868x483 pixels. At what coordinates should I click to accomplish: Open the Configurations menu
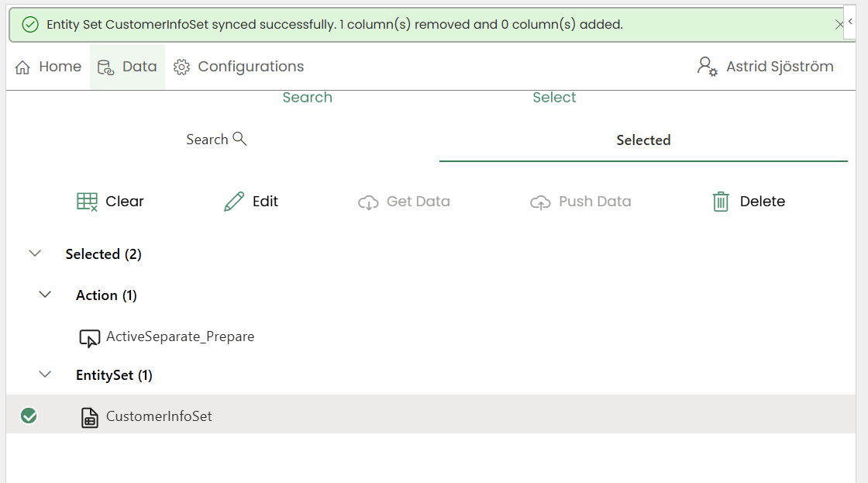(x=239, y=67)
